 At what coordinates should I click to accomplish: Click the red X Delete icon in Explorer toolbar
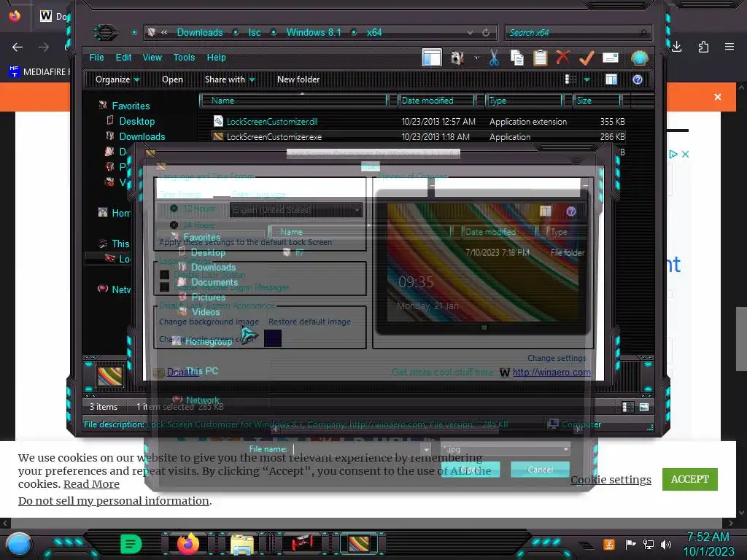[562, 58]
